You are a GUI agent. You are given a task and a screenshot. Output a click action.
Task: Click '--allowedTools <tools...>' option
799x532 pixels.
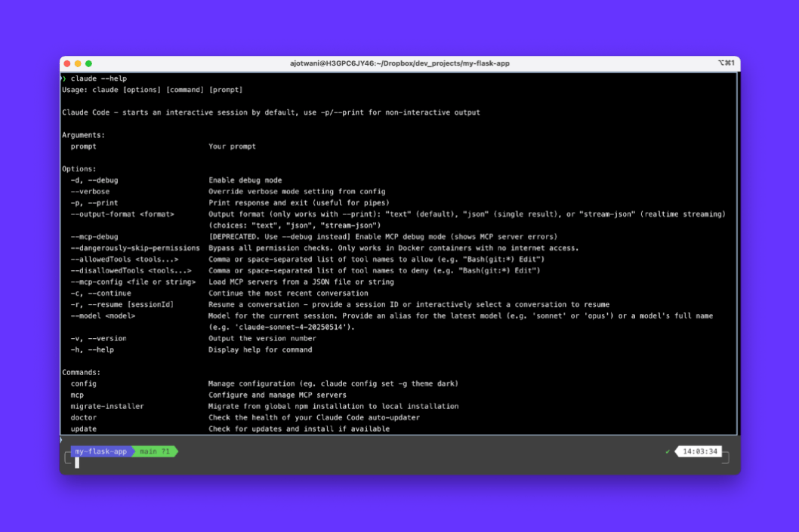point(125,259)
